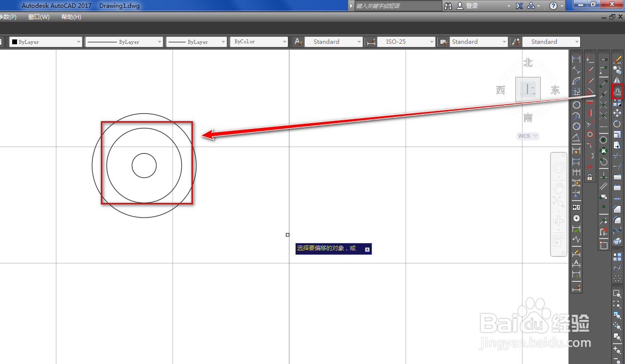
Task: Select the Arc length dimension tool
Action: point(576,81)
